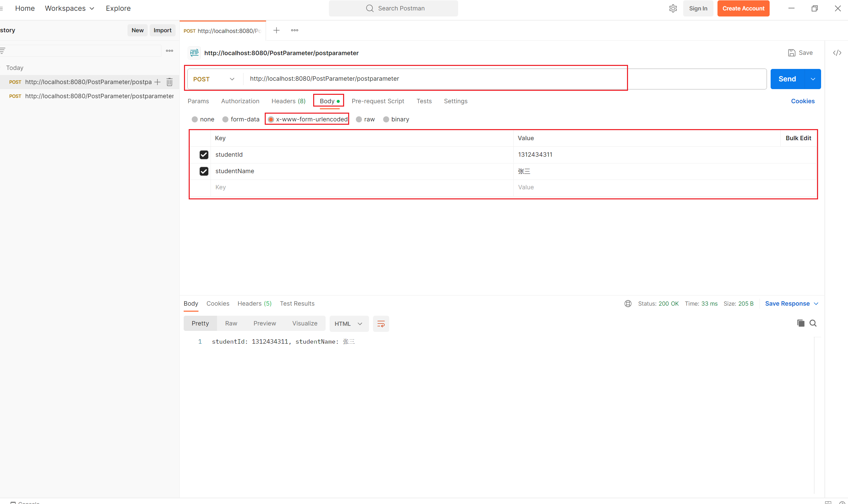Click the globe network icon by the status
The height and width of the screenshot is (504, 848).
[x=628, y=304]
